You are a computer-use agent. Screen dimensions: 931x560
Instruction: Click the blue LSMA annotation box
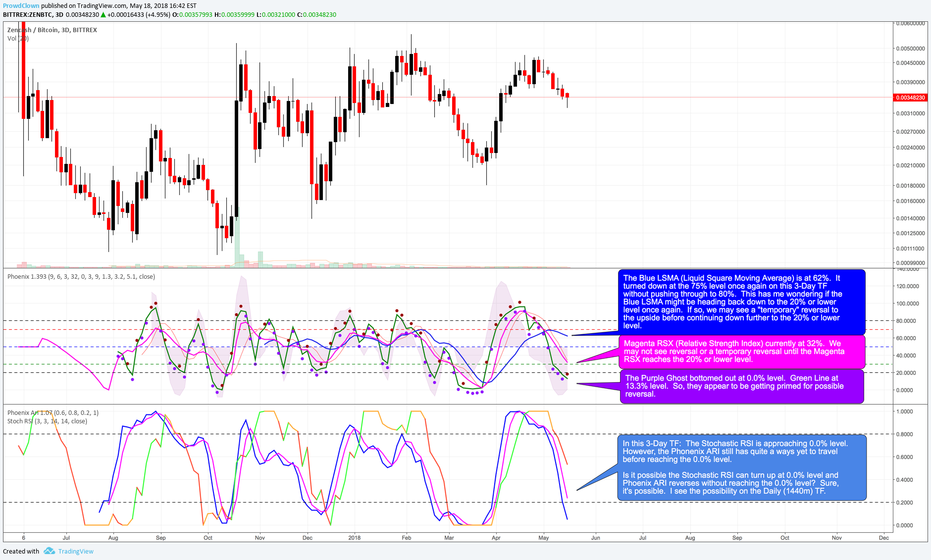pos(741,302)
